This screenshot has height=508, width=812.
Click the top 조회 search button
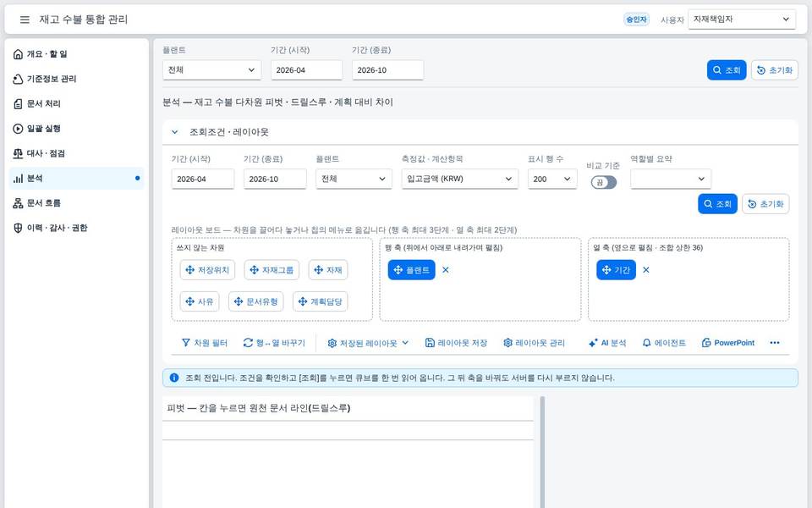727,70
